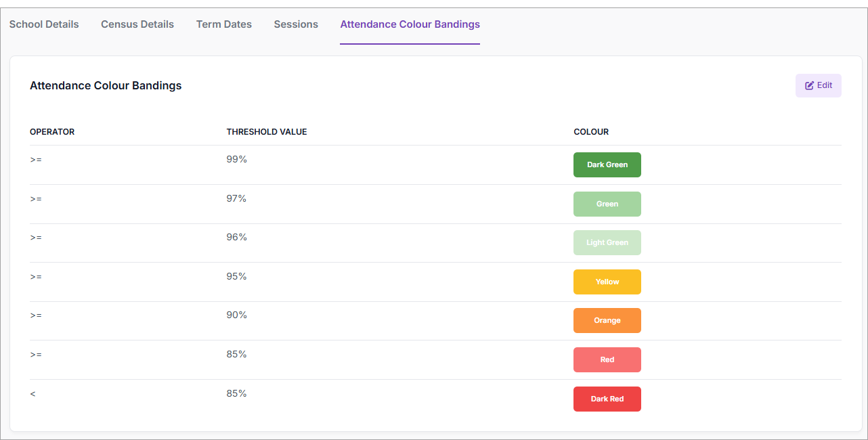Image resolution: width=868 pixels, height=440 pixels.
Task: Click the less-than operator in last row
Action: (x=33, y=393)
